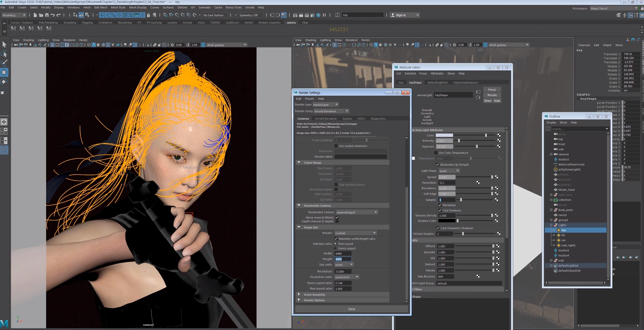Open the Mesh Tools menu

pyautogui.click(x=118, y=7)
